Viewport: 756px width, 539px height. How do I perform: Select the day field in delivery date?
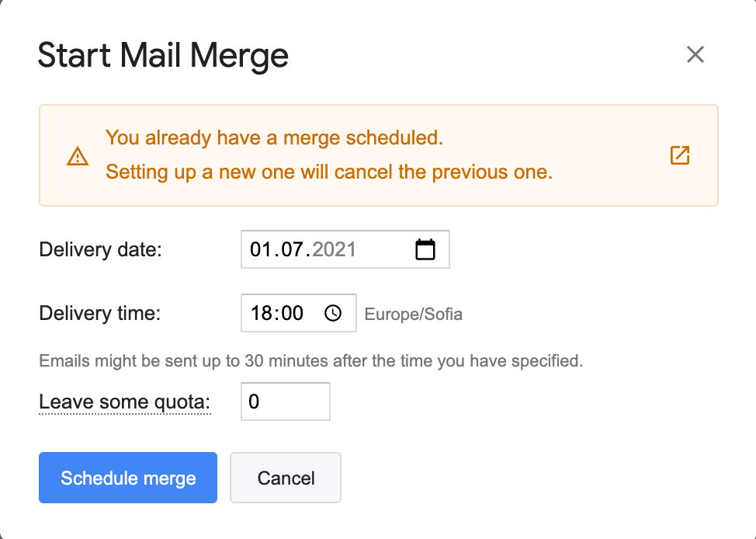259,249
